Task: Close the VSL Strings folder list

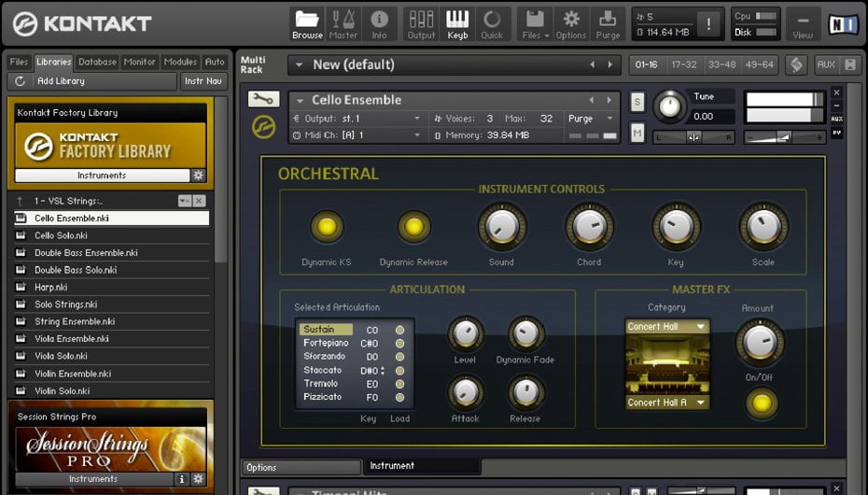Action: (x=200, y=201)
